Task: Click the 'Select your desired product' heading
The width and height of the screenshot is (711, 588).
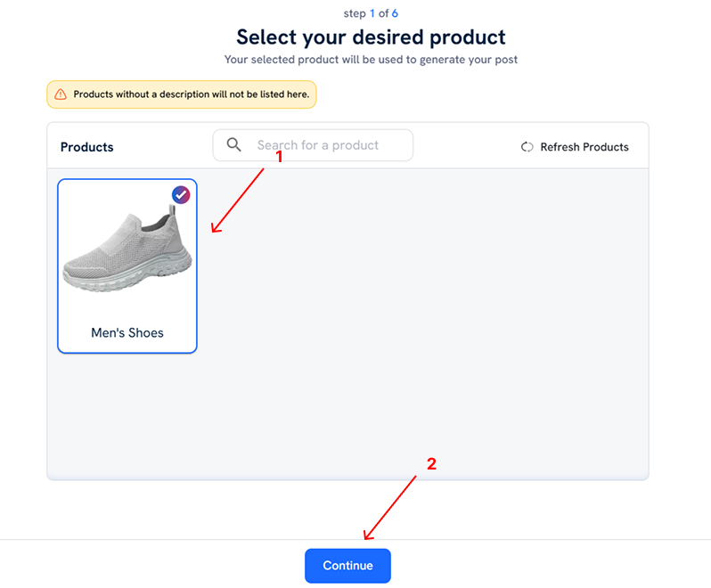Action: 371,37
